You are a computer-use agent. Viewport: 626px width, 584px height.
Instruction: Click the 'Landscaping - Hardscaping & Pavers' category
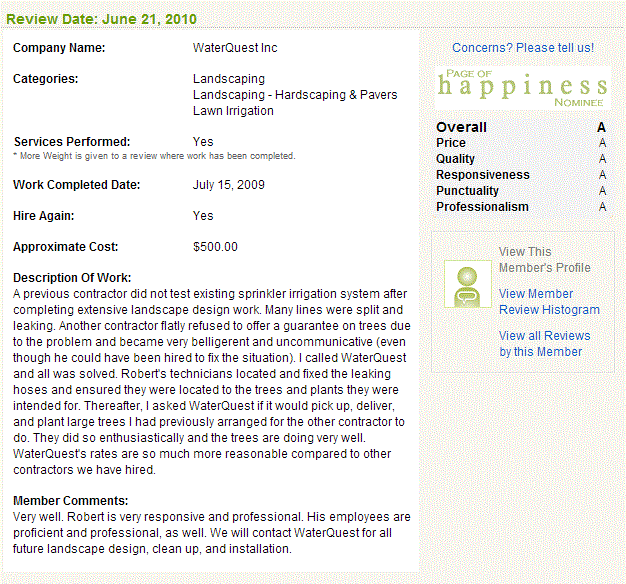coord(295,95)
